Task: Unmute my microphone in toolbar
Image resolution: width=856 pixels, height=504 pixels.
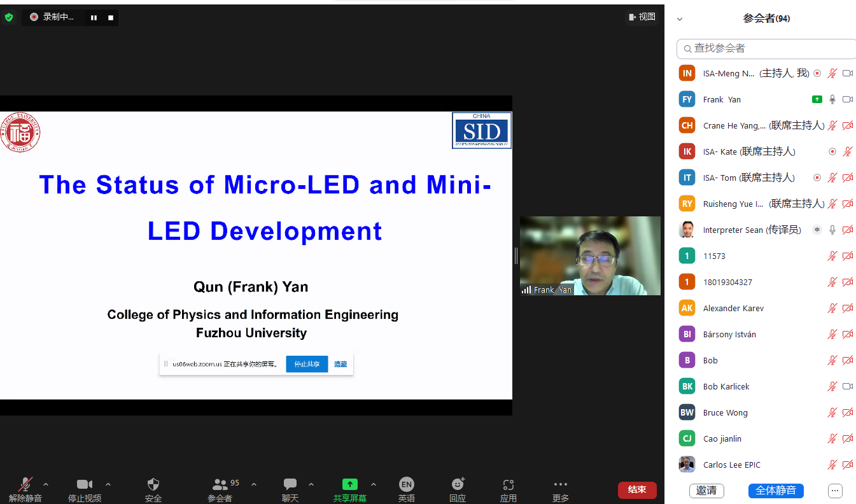Action: 25,488
